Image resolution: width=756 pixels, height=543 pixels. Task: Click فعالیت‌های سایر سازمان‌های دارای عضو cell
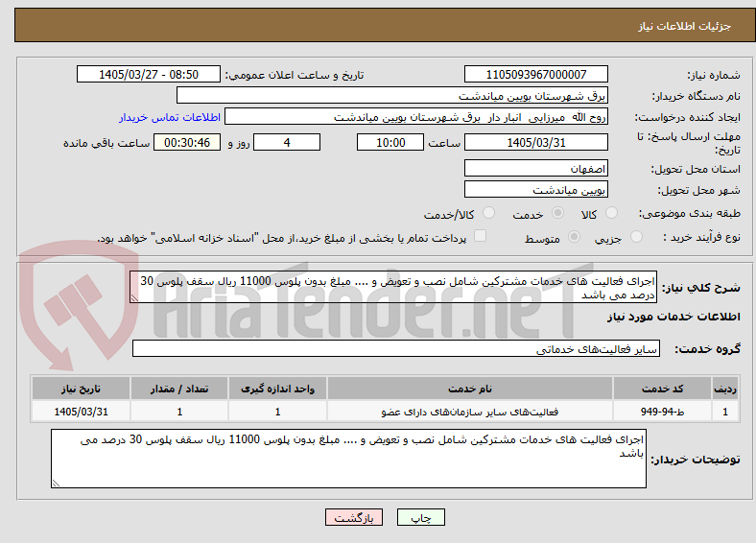pyautogui.click(x=470, y=412)
